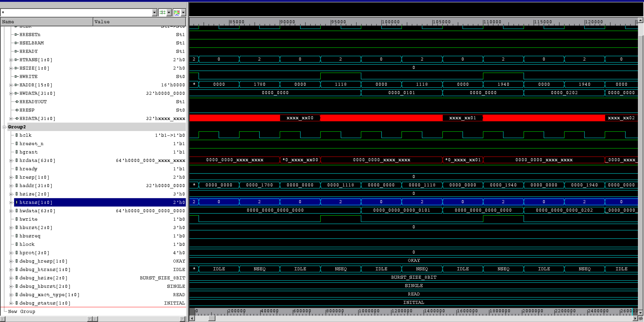Image resolution: width=644 pixels, height=322 pixels.
Task: Open dropdown arrow beside green arrows icon
Action: pyautogui.click(x=169, y=13)
